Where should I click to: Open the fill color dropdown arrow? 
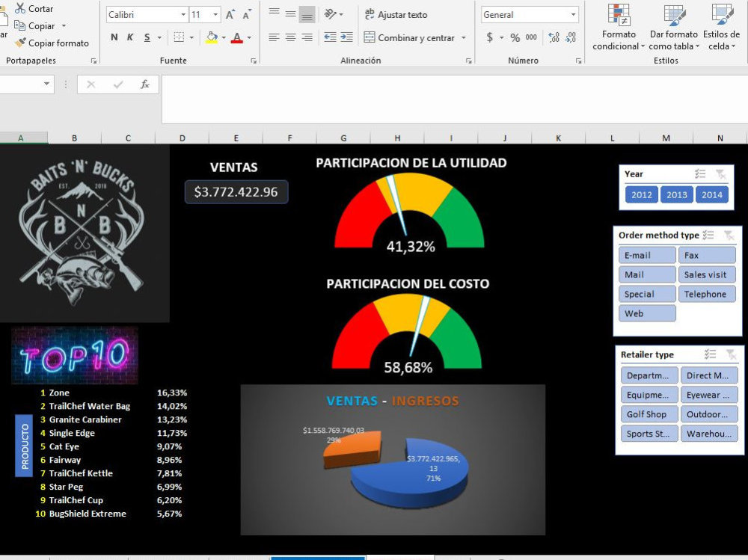click(224, 37)
